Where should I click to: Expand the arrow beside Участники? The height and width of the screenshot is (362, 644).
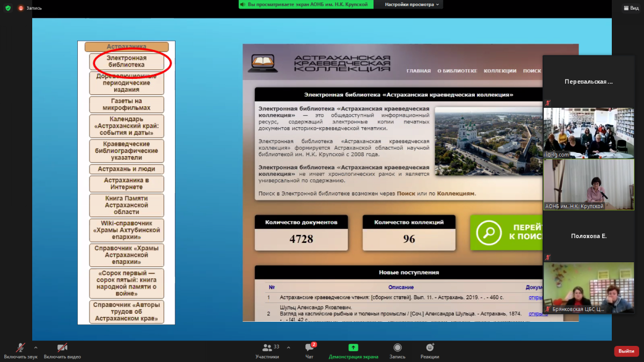[x=288, y=348]
